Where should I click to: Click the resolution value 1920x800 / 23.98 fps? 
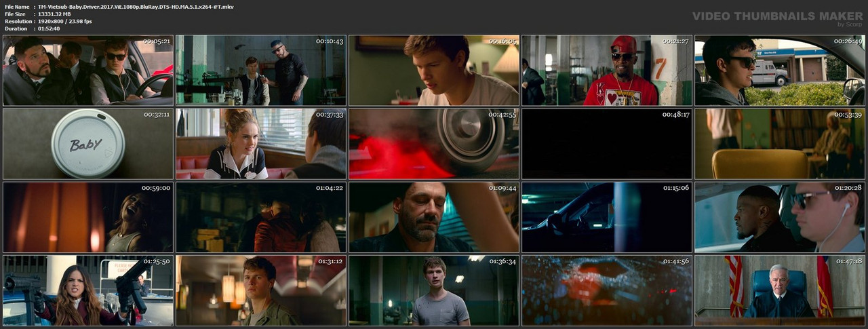click(65, 21)
